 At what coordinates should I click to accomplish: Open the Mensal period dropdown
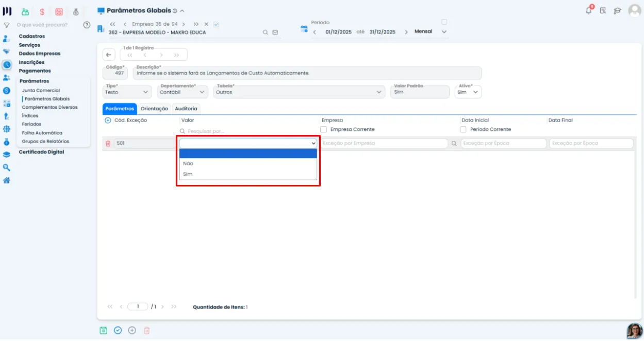pos(431,31)
